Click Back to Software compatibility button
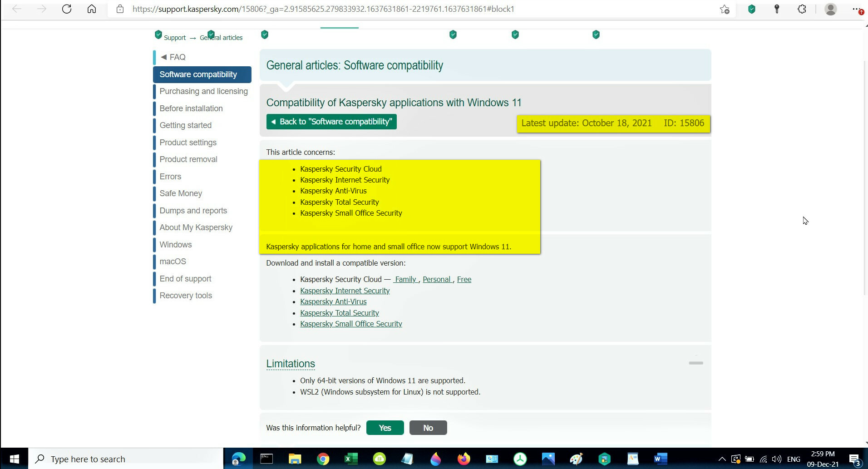 coord(331,122)
